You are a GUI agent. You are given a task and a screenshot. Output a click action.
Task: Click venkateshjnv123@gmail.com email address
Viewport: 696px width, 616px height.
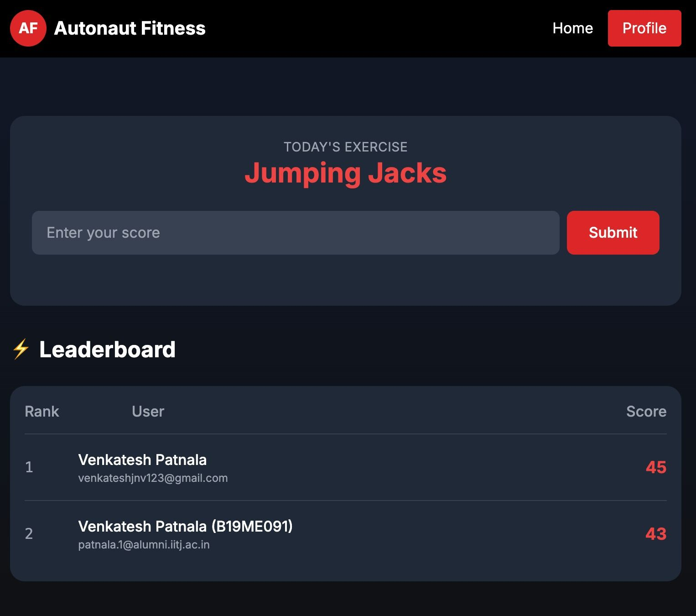point(153,478)
